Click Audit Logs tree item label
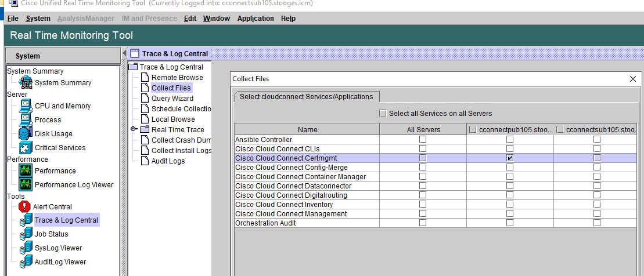Image resolution: width=644 pixels, height=276 pixels. pyautogui.click(x=168, y=161)
